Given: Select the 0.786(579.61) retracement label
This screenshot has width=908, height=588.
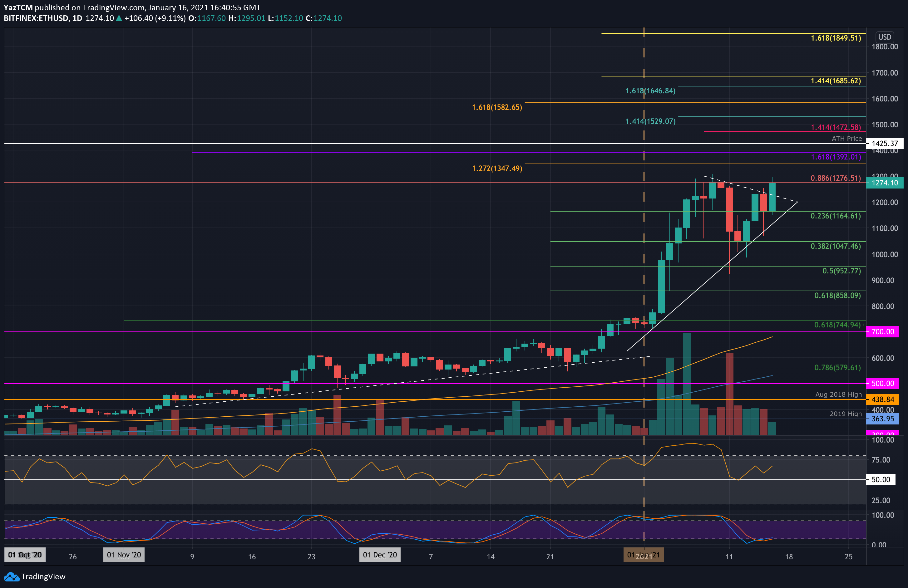Looking at the screenshot, I should [x=838, y=367].
